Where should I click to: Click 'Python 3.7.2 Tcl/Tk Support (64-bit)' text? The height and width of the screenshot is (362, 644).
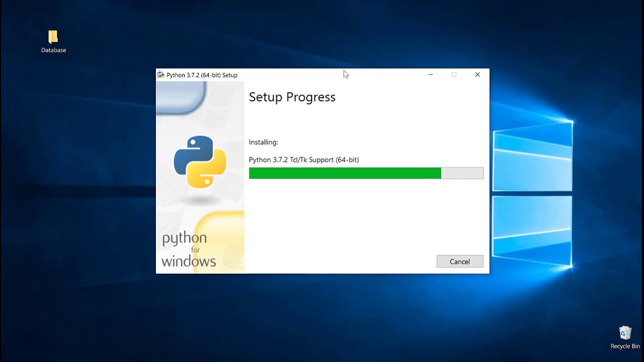[304, 160]
